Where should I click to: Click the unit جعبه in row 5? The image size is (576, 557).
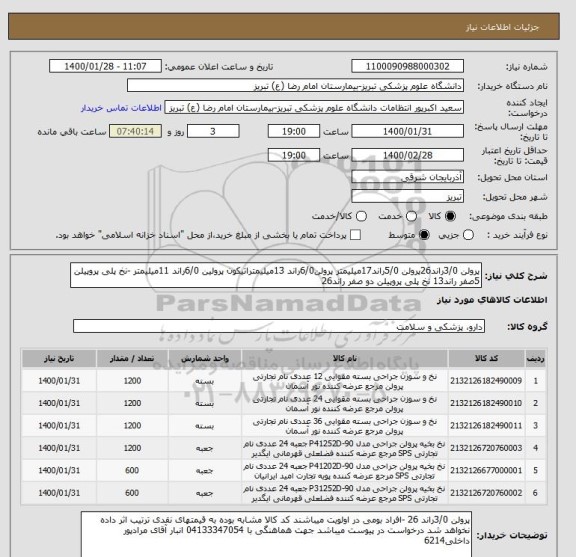[204, 471]
